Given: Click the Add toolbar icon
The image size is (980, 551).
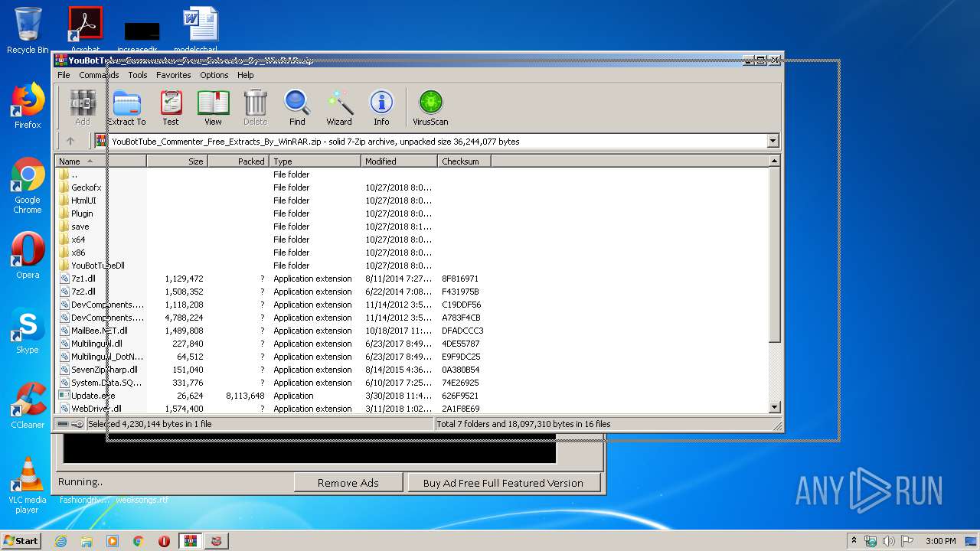Looking at the screenshot, I should tap(83, 107).
